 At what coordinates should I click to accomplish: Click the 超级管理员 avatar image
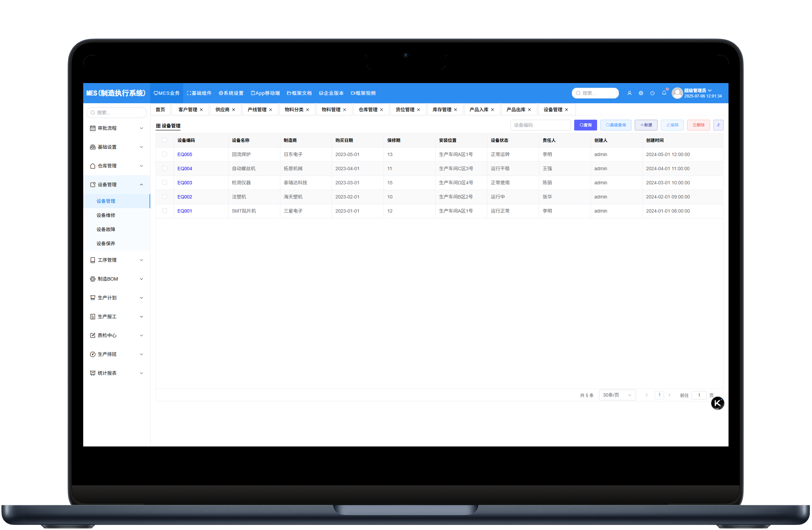[677, 93]
